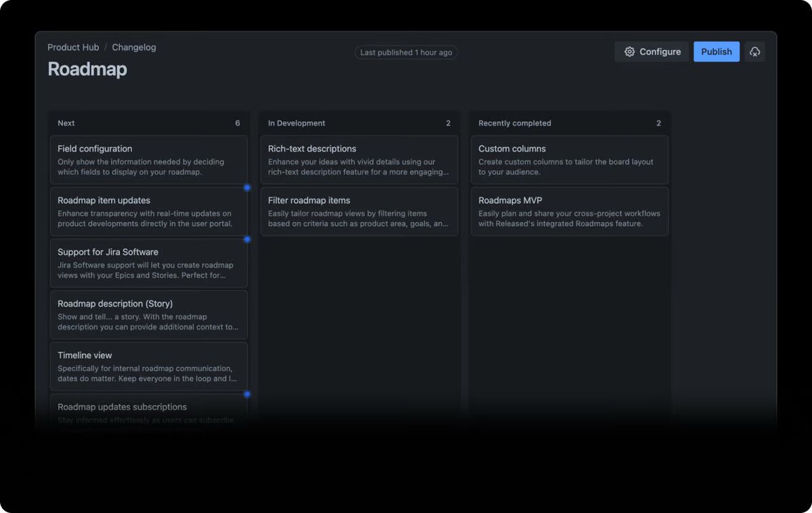Click the count badge on In Development column
Image resolution: width=812 pixels, height=513 pixels.
[x=448, y=123]
